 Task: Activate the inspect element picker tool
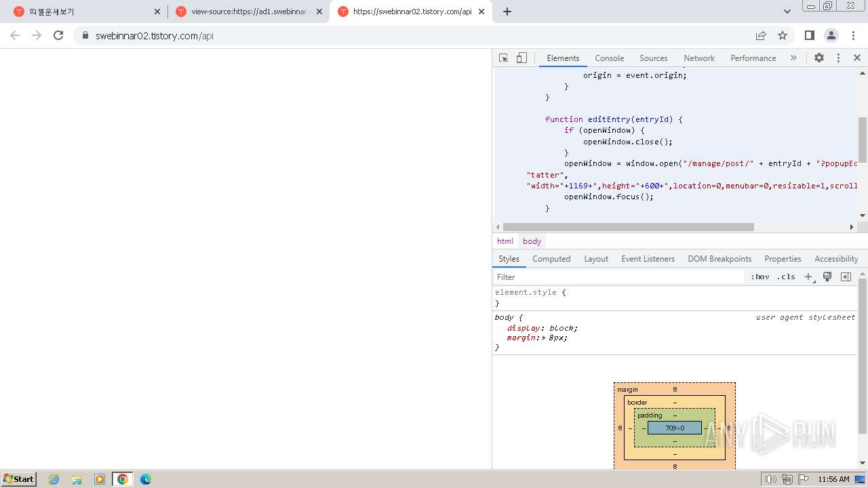point(503,58)
